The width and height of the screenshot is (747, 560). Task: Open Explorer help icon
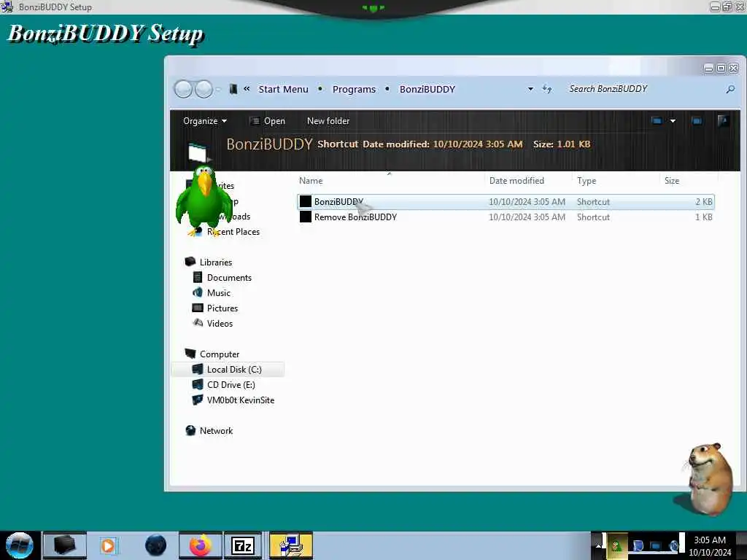click(723, 120)
